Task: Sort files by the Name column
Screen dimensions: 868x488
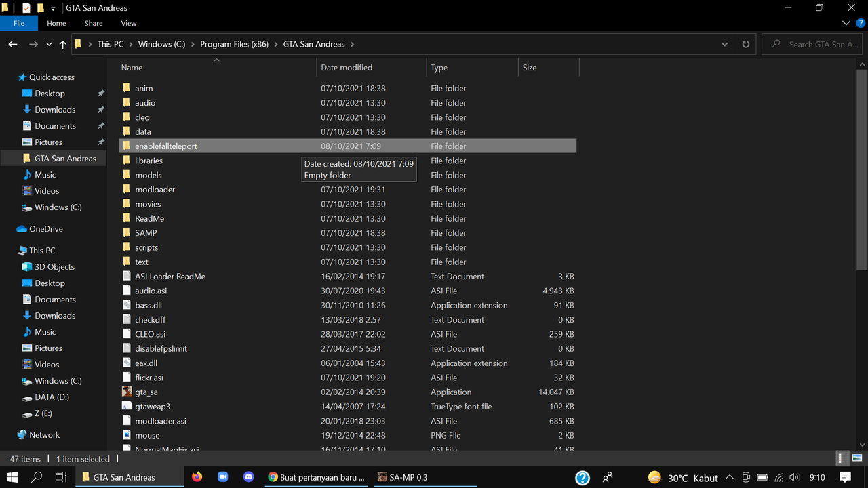Action: click(x=217, y=68)
